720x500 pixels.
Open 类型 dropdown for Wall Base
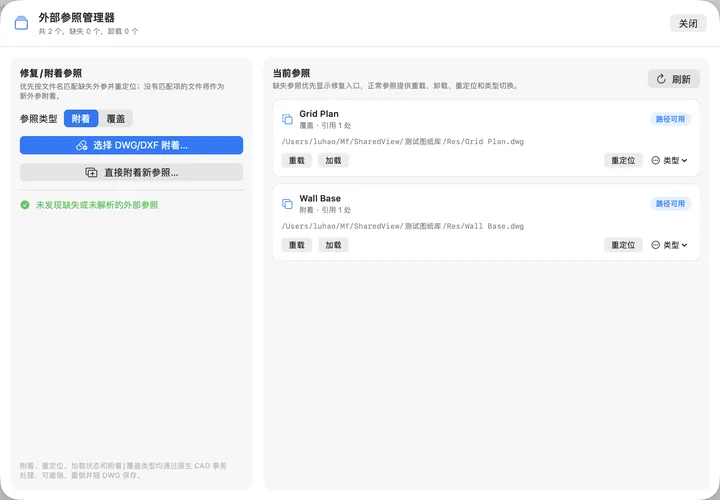coord(669,245)
